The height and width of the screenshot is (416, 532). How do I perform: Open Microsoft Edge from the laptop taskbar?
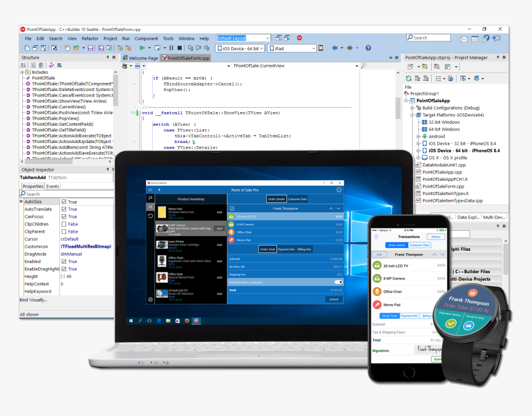[159, 321]
